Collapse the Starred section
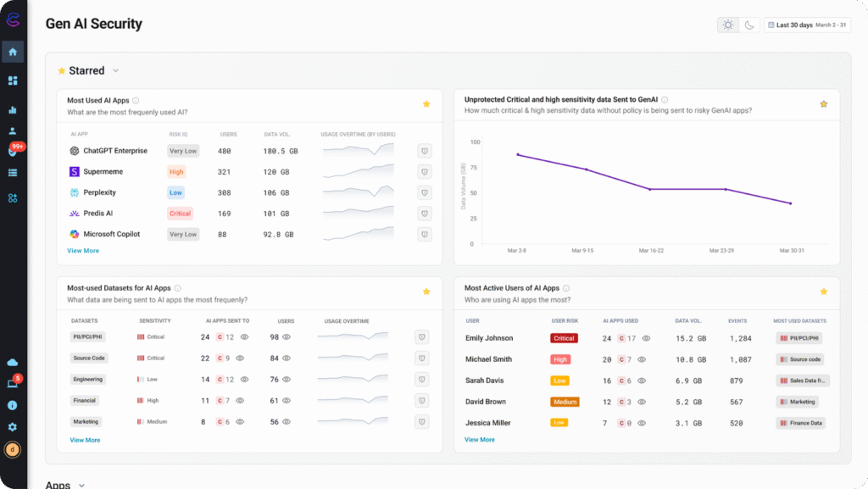 pos(115,71)
